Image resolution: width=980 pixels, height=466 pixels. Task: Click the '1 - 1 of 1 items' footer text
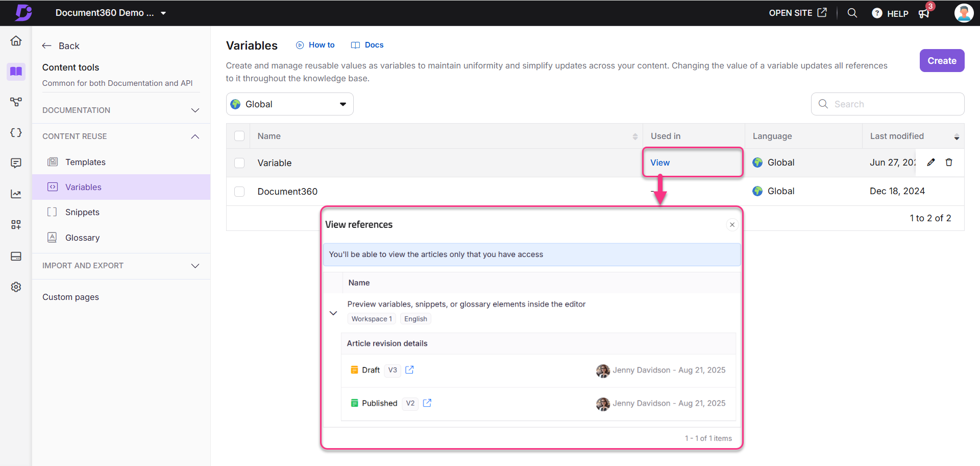(x=708, y=438)
